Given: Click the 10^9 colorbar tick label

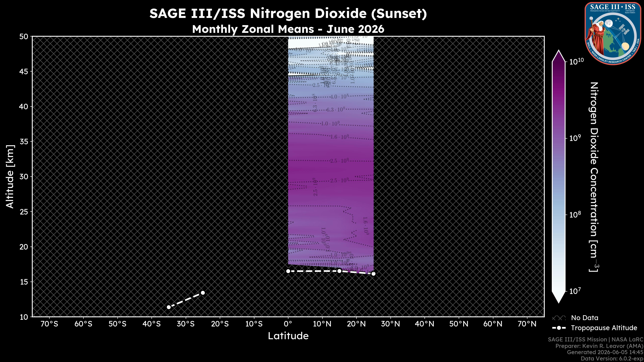Looking at the screenshot, I should 575,138.
